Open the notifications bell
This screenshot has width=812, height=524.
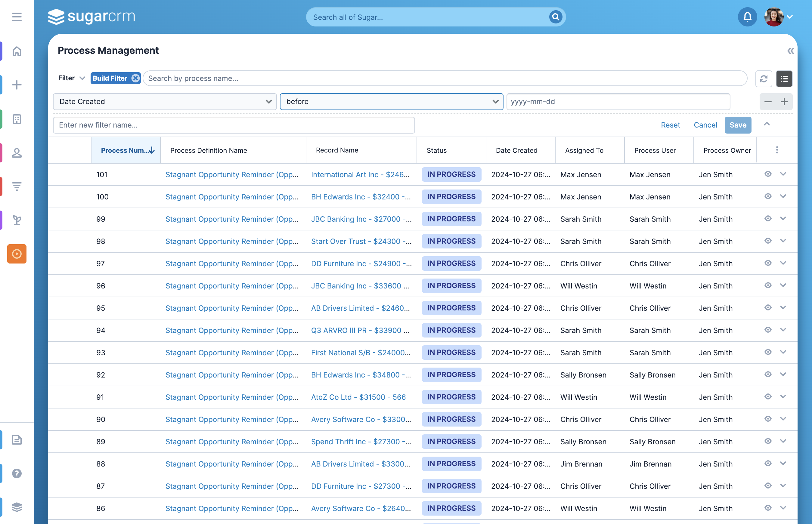click(x=747, y=17)
